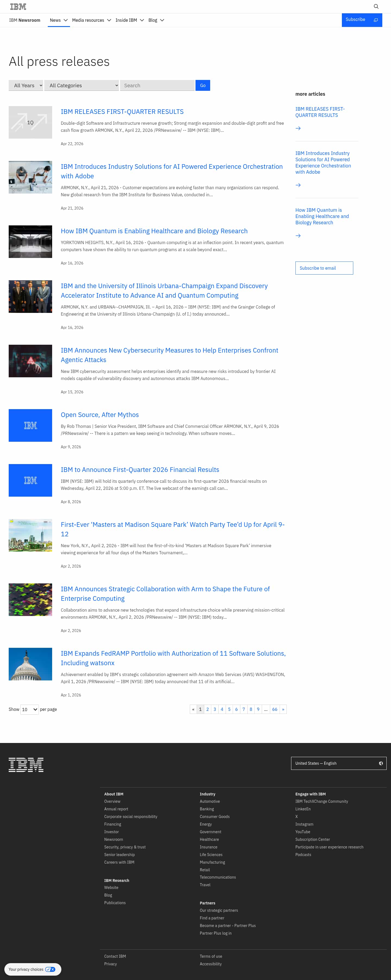Focus the Search input field

157,85
